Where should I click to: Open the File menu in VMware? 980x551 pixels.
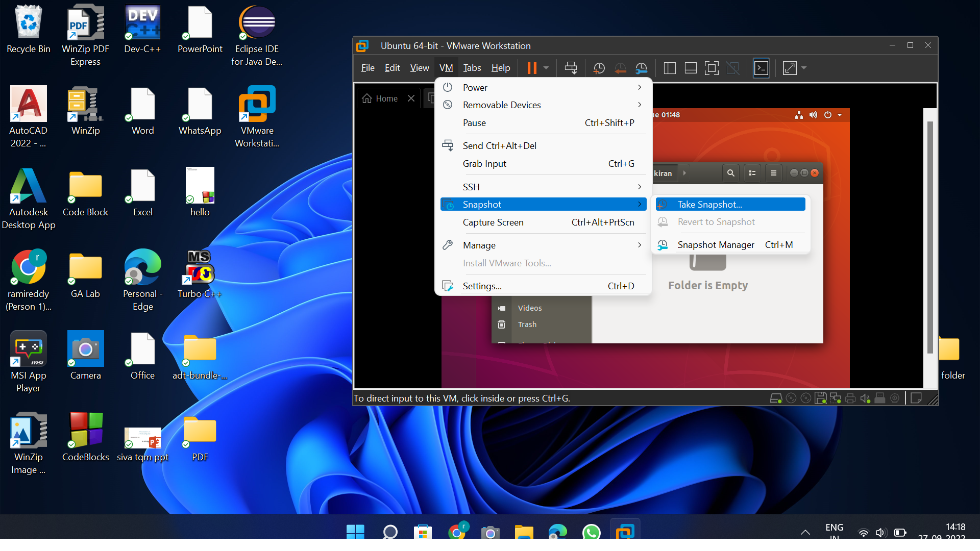point(367,68)
